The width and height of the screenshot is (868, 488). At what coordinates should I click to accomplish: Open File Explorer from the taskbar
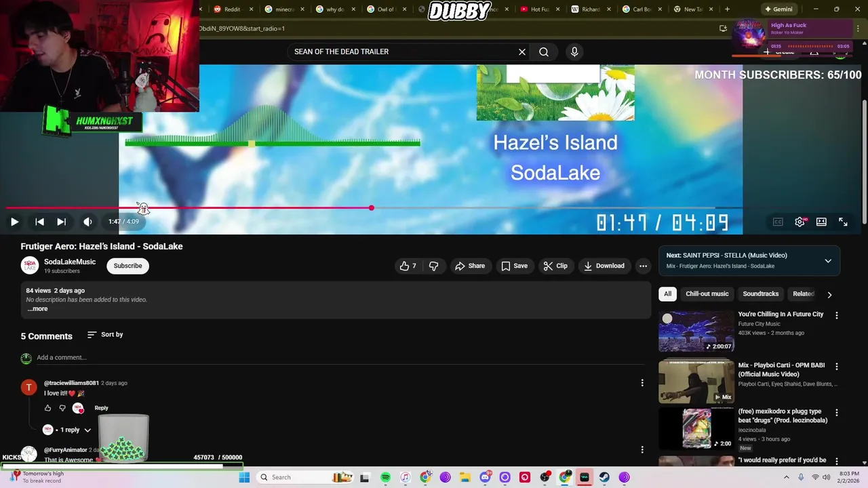(465, 477)
